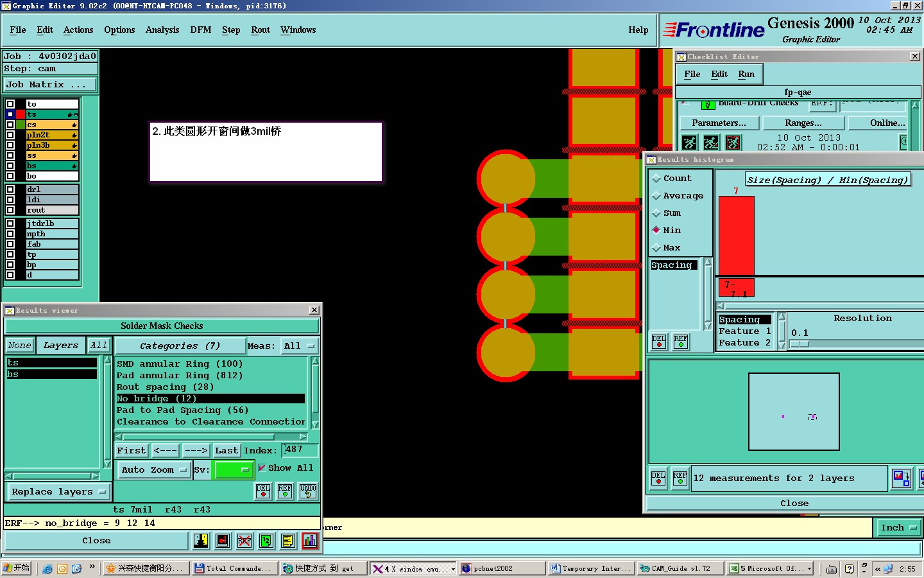Open the DFM menu
This screenshot has width=924, height=578.
pyautogui.click(x=201, y=30)
